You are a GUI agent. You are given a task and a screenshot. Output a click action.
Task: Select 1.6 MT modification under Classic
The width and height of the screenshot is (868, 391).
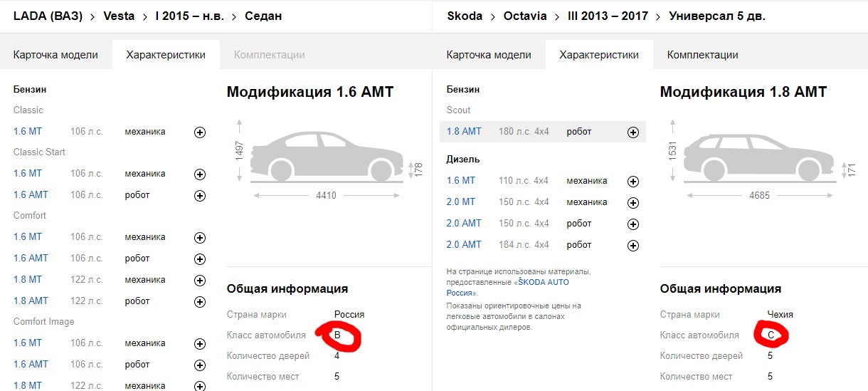pos(28,131)
